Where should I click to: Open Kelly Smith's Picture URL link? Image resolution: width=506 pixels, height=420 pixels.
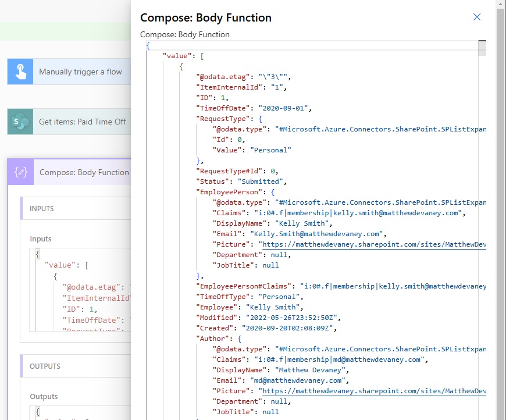pyautogui.click(x=373, y=244)
